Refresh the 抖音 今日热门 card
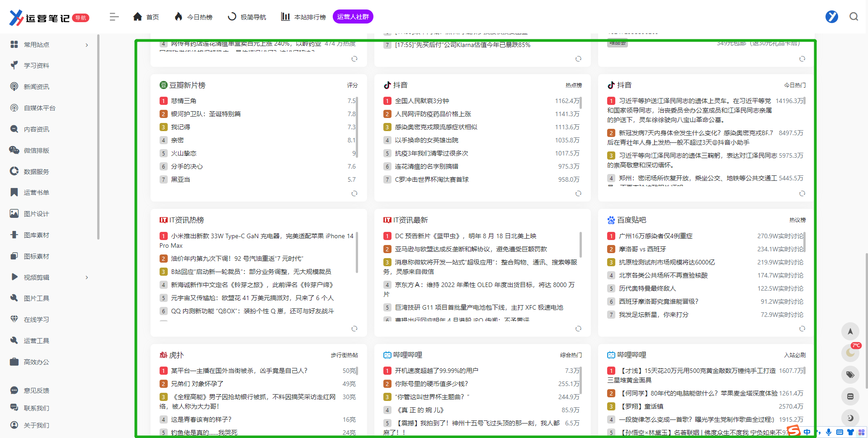This screenshot has height=438, width=868. [802, 193]
